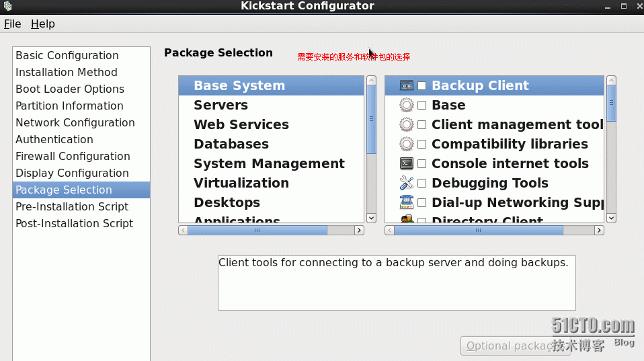The width and height of the screenshot is (644, 361).
Task: Select the Compatibility libraries row label
Action: (510, 144)
